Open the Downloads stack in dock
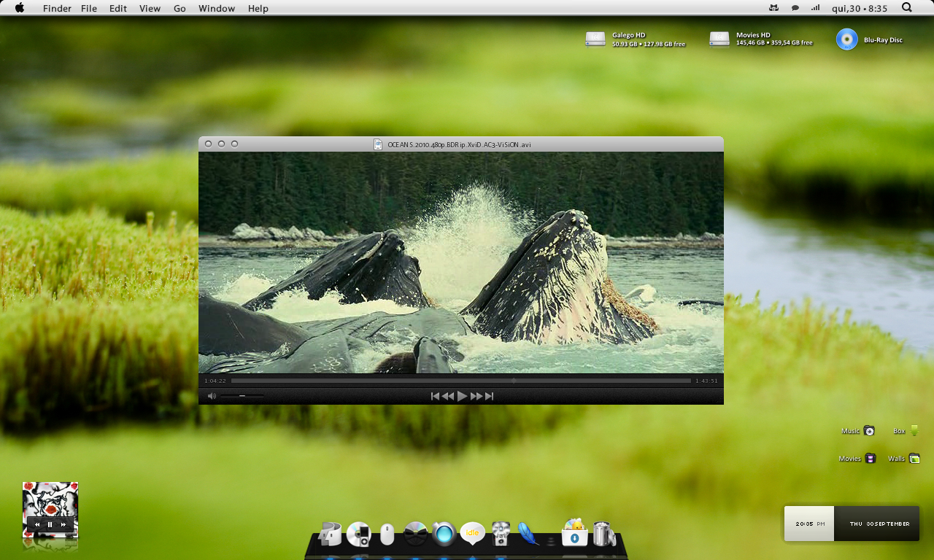 [574, 533]
